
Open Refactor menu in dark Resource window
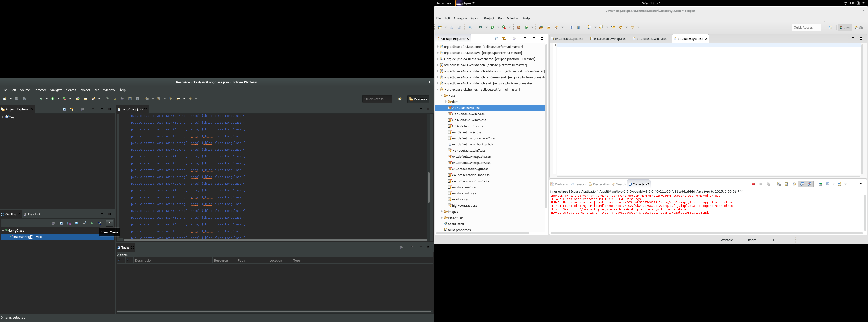[x=40, y=90]
